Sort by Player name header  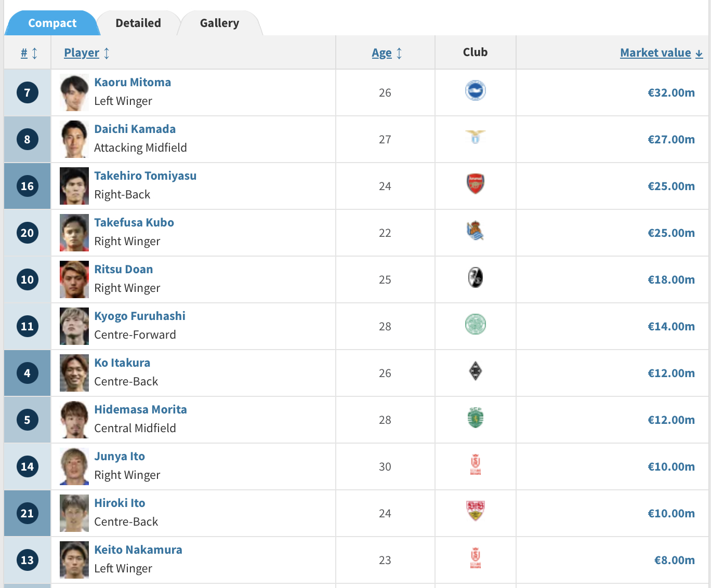point(86,53)
